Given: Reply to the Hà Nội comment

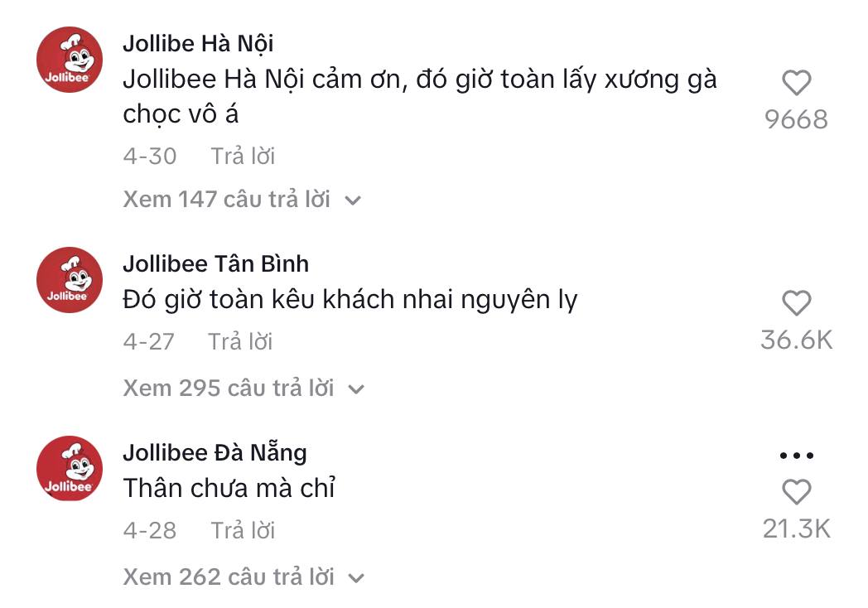Looking at the screenshot, I should (243, 157).
